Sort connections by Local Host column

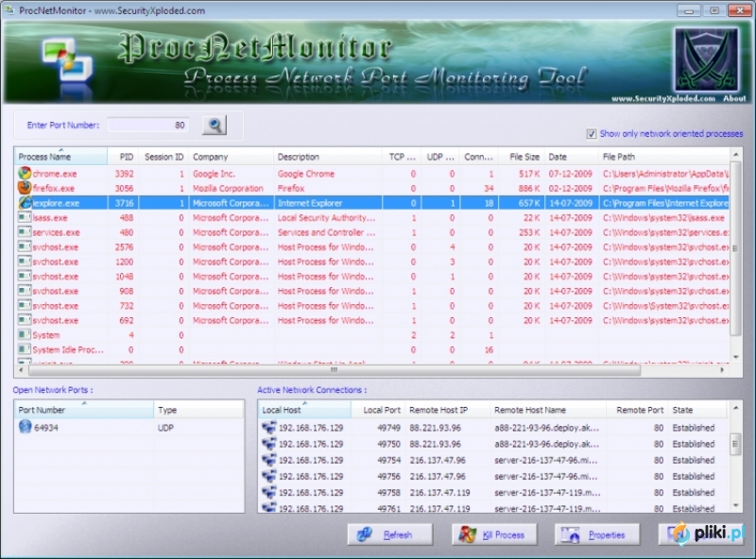(304, 410)
